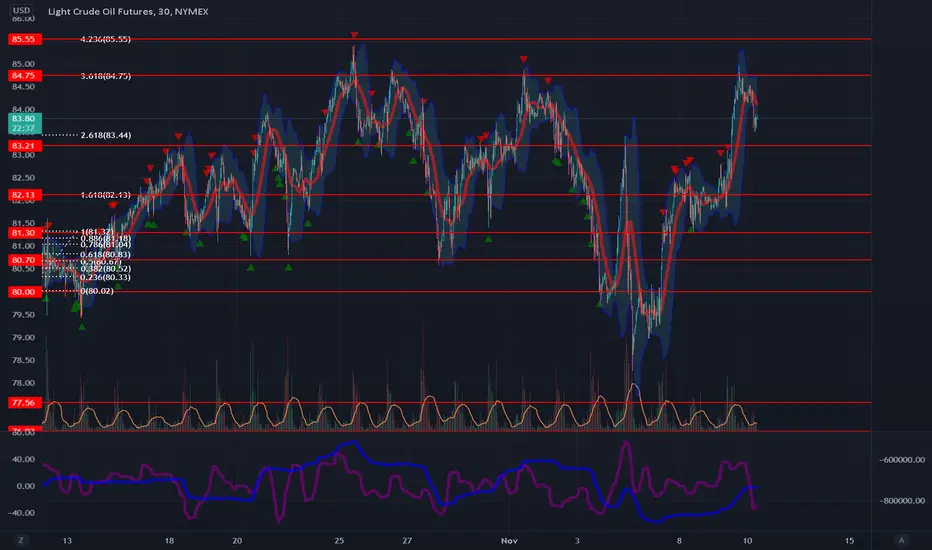This screenshot has width=932, height=550.
Task: Click the 0(80.02) Fibonacci level label
Action: (x=97, y=291)
